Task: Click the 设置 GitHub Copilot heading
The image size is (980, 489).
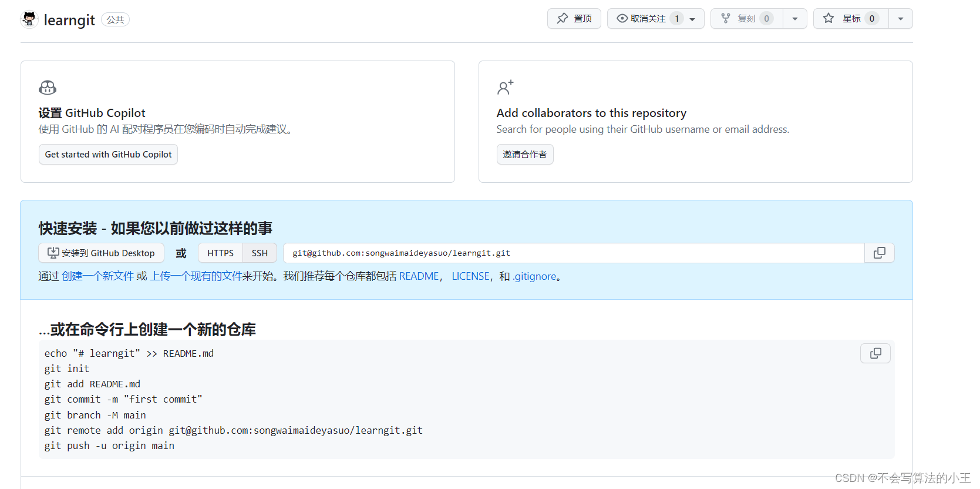Action: click(92, 113)
